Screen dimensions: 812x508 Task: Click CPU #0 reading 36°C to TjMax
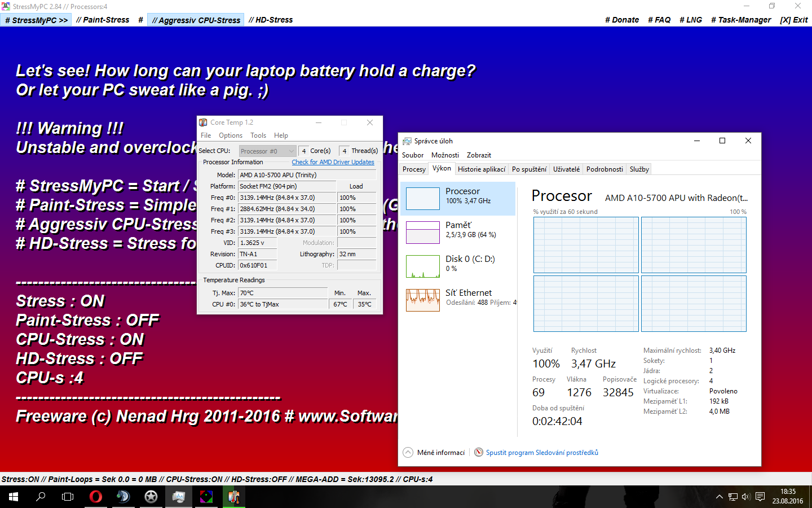coord(283,304)
